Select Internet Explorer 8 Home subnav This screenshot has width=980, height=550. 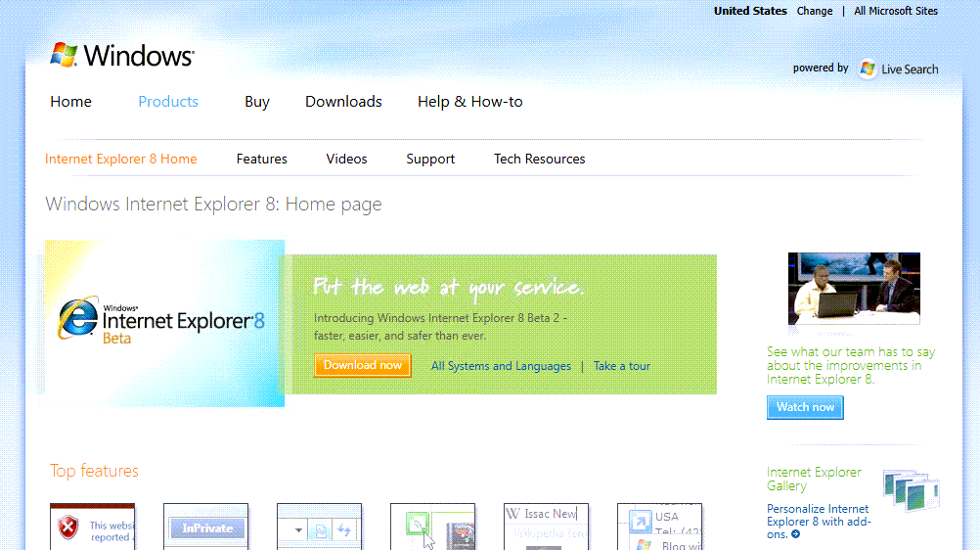point(120,159)
